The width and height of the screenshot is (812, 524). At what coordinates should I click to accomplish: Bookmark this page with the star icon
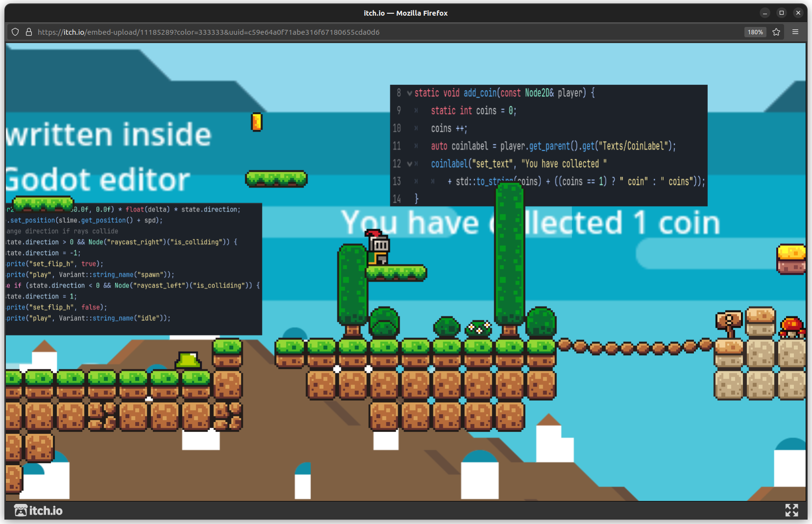[776, 32]
